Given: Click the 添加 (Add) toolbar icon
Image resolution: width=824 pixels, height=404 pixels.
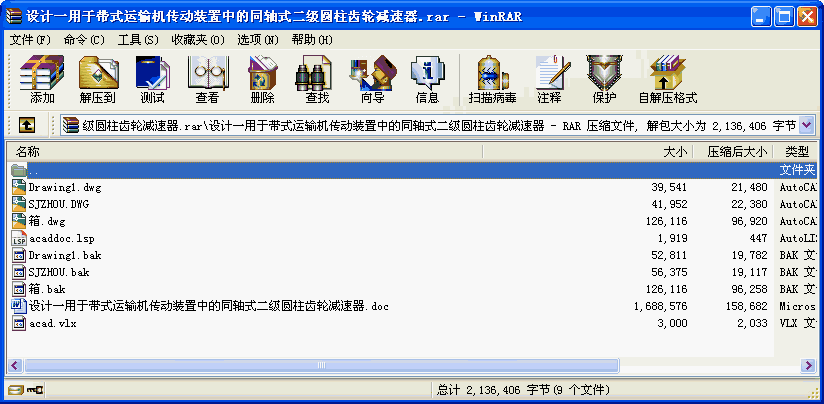Looking at the screenshot, I should point(42,79).
